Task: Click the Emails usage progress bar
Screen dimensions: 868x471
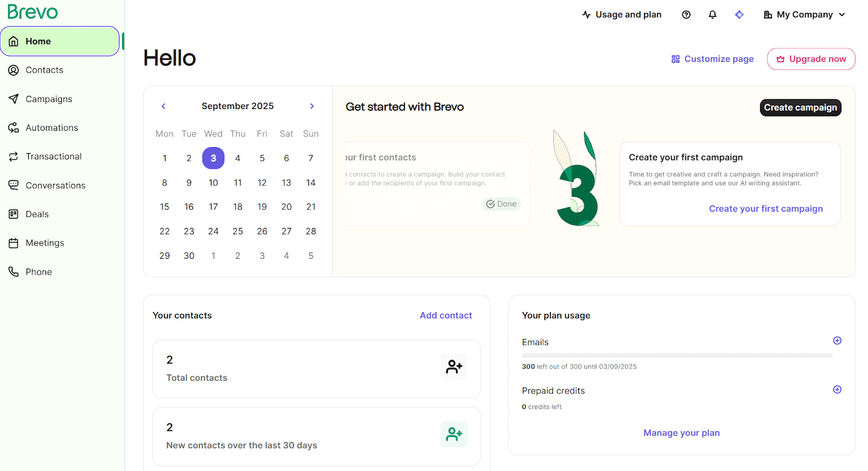Action: [x=677, y=355]
